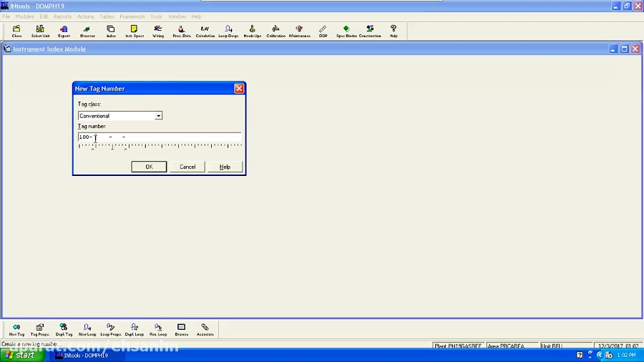Viewport: 644px width, 362px height.
Task: Open the Window menu
Action: coord(177,16)
